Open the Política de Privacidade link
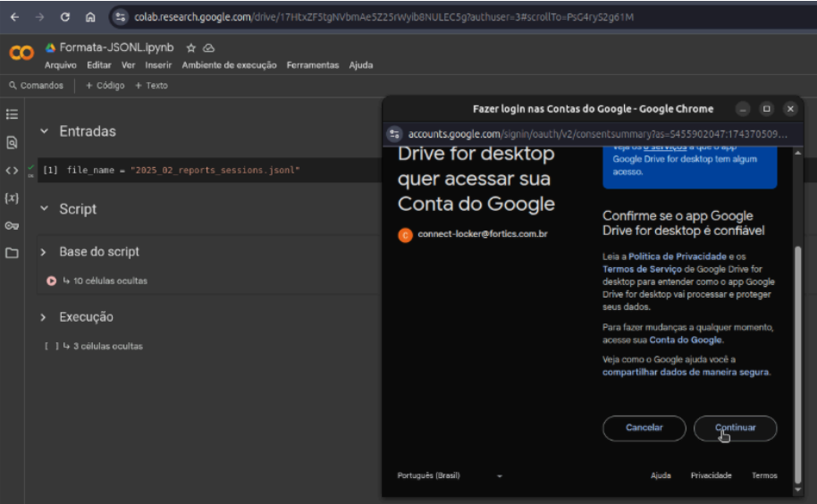817x504 pixels. click(x=678, y=256)
